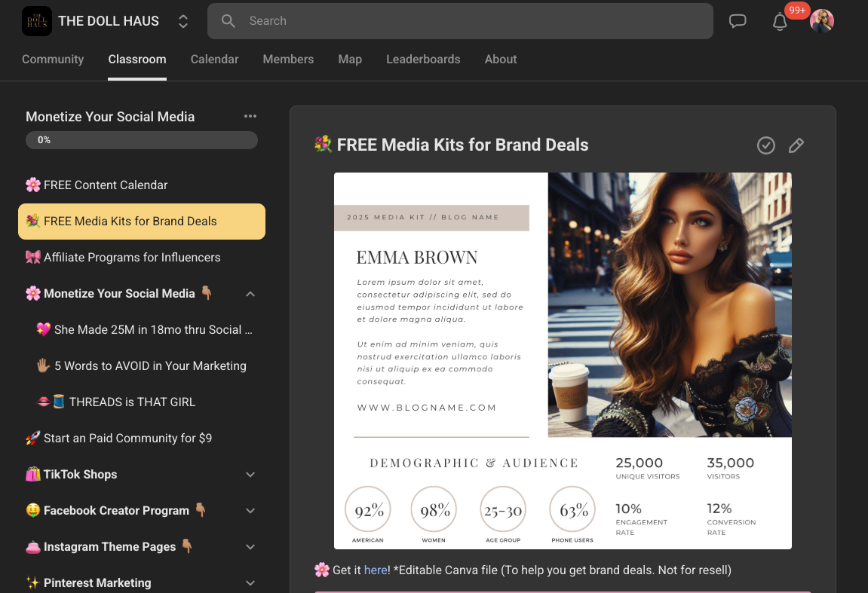Collapse the Monetize Your Social Media section
Viewport: 868px width, 593px height.
(250, 294)
